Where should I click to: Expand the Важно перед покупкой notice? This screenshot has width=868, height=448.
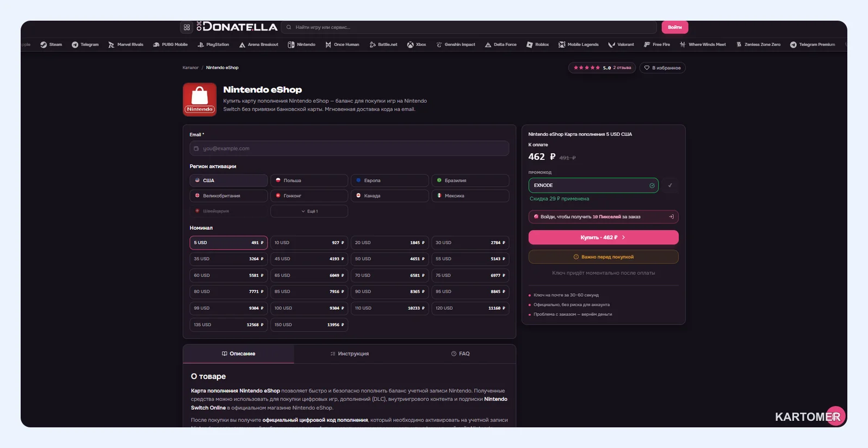[603, 257]
